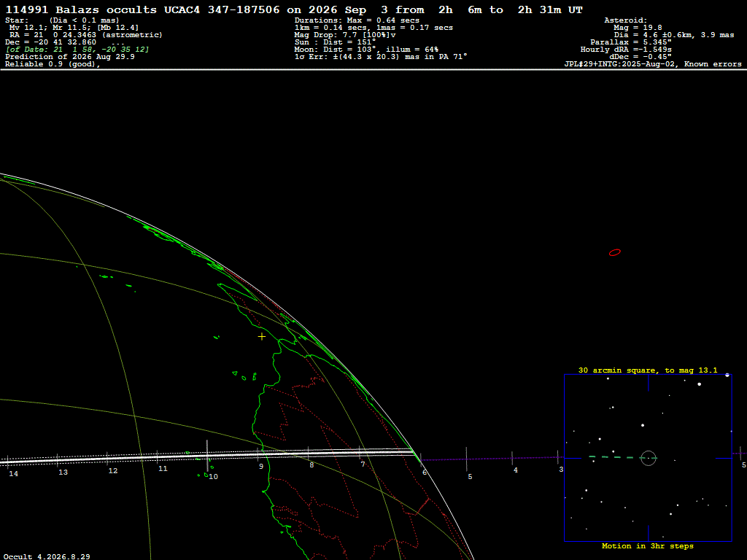Image resolution: width=747 pixels, height=560 pixels.
Task: Click the minute 12 label under the path
Action: pos(113,470)
